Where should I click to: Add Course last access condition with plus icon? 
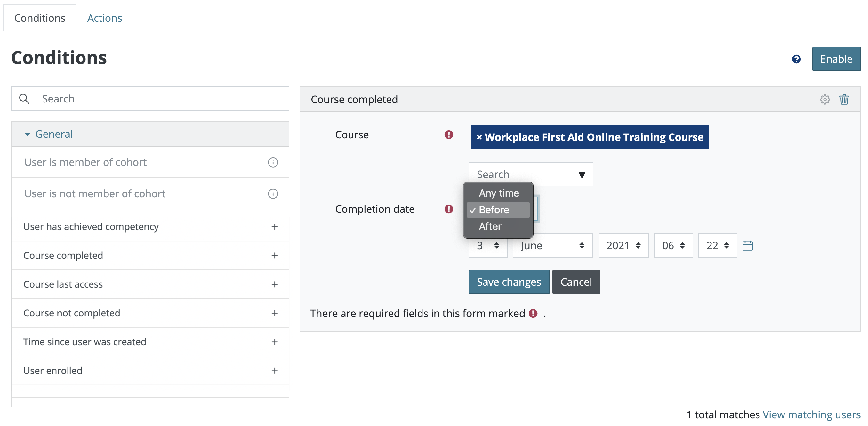coord(274,284)
